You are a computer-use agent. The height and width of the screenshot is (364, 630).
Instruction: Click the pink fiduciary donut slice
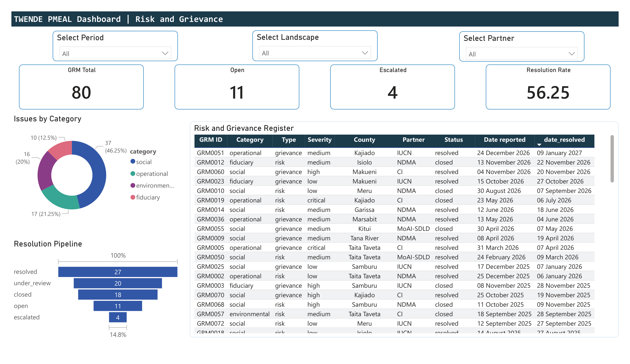point(62,149)
